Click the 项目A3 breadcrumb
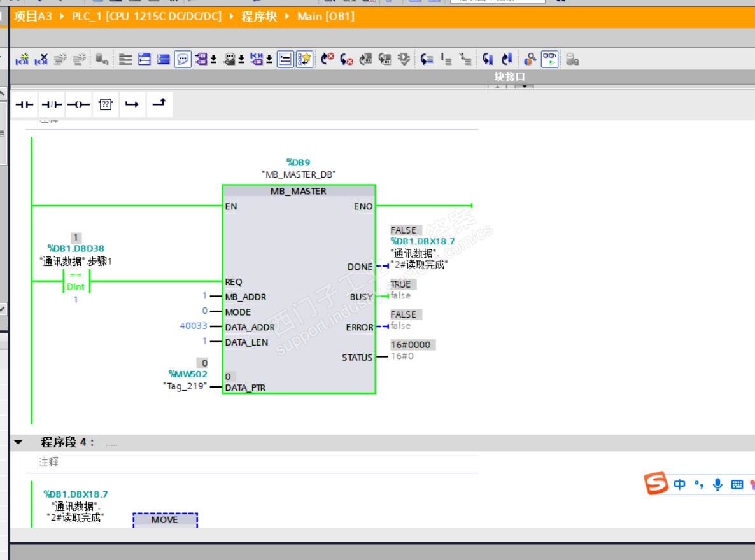This screenshot has height=560, width=755. (x=32, y=17)
